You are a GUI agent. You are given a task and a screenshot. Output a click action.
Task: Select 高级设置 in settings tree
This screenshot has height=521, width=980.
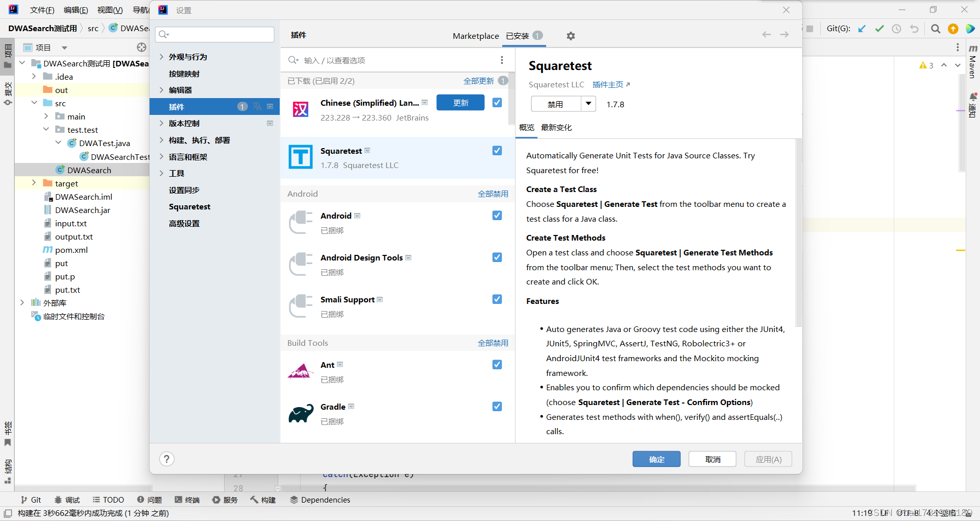click(184, 223)
